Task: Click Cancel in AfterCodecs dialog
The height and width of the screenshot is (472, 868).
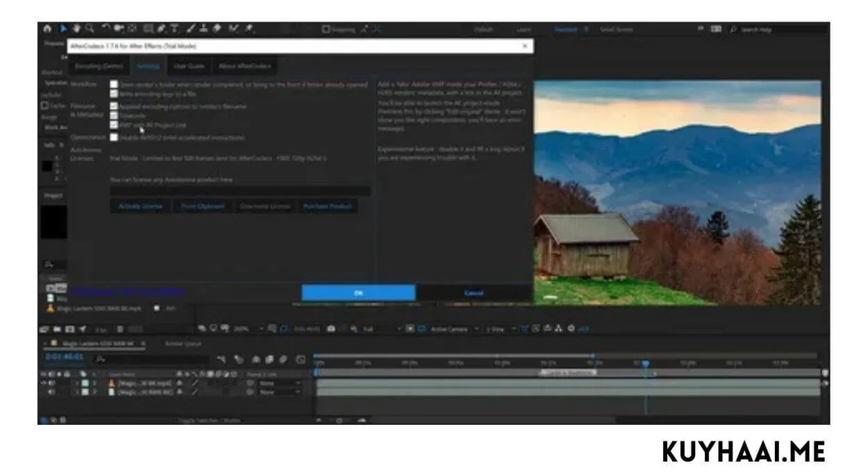Action: point(474,293)
